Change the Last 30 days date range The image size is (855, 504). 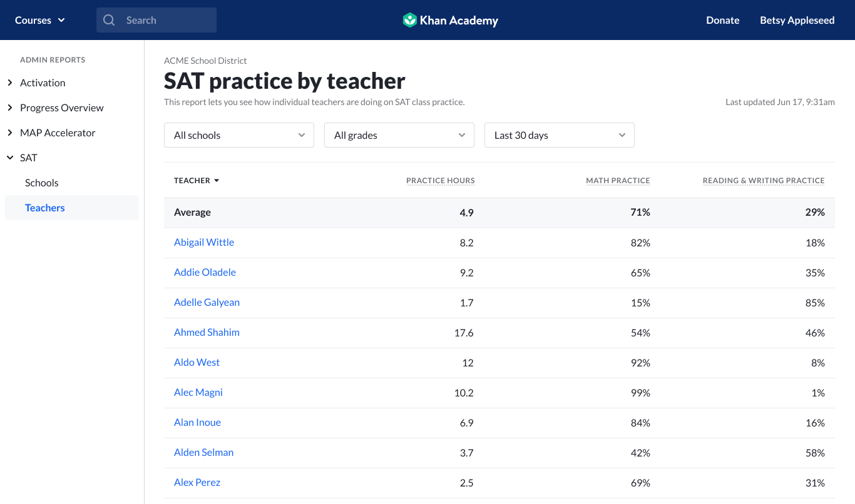pos(560,135)
